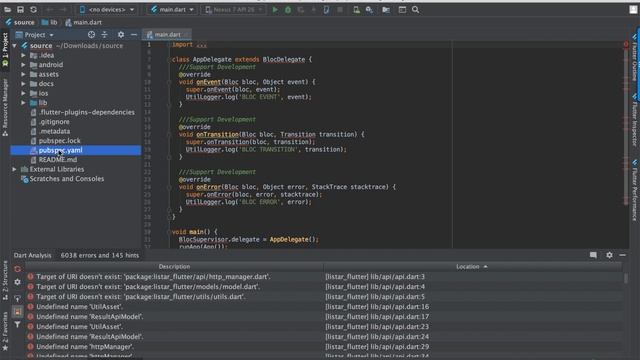The height and width of the screenshot is (360, 640).
Task: Expand External Libraries node
Action: click(15, 169)
